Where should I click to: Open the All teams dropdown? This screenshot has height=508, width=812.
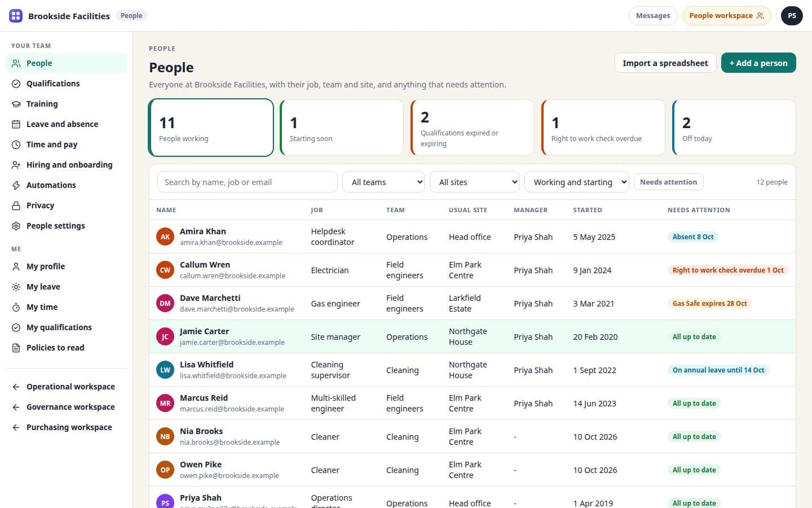383,182
